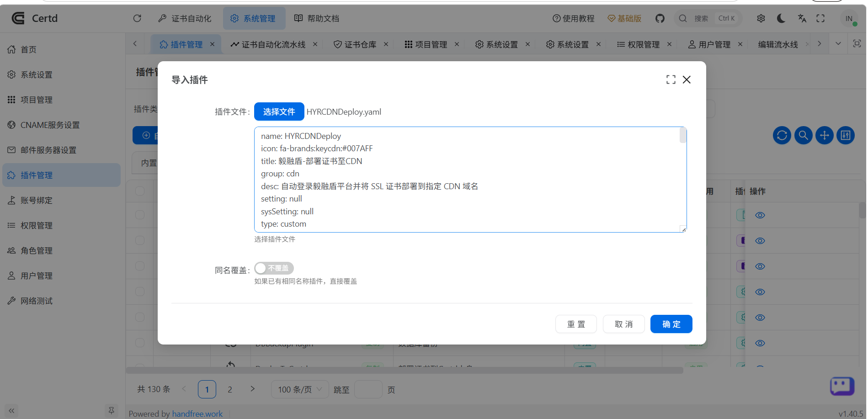868x419 pixels.
Task: Collapse the sidebar with double-chevron icon
Action: coord(11,411)
